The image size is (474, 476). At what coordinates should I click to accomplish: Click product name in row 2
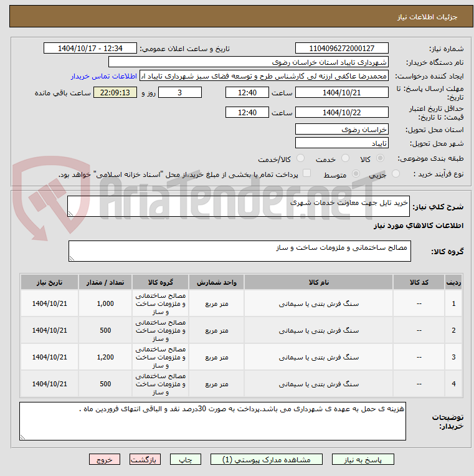(319, 330)
